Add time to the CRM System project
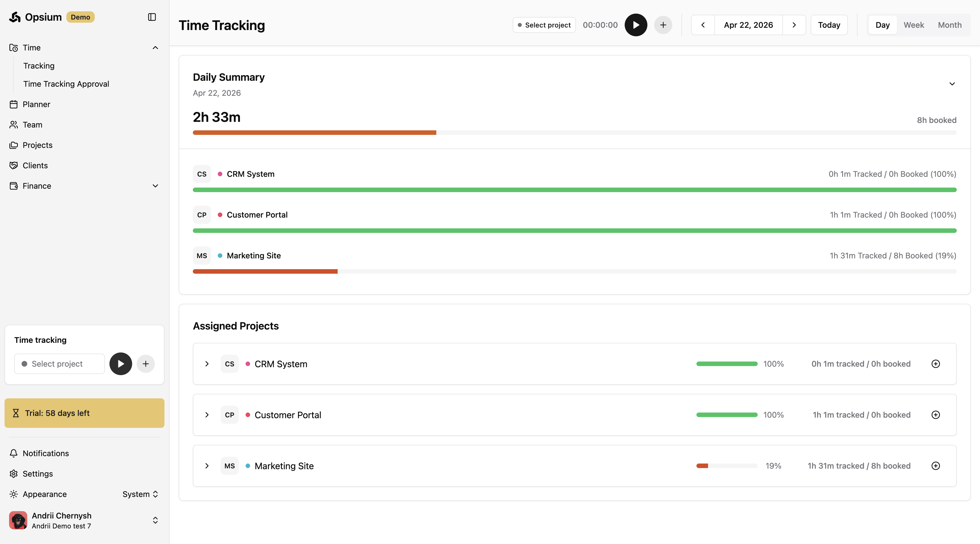Screen dimensions: 980x544 click(x=935, y=364)
